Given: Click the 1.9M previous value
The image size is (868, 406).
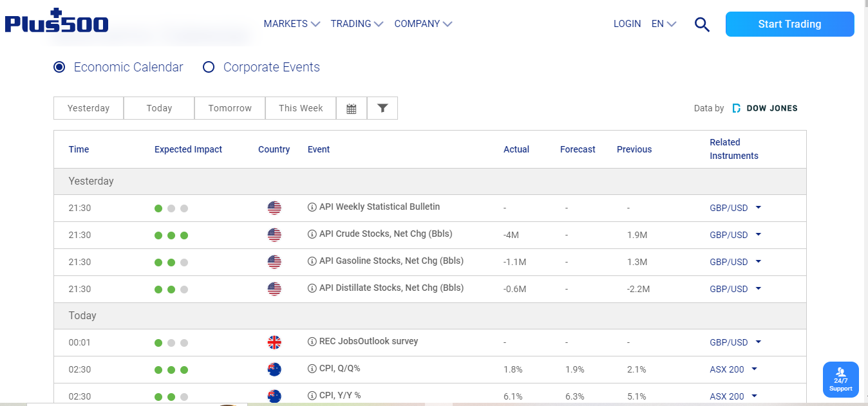Looking at the screenshot, I should pos(637,235).
